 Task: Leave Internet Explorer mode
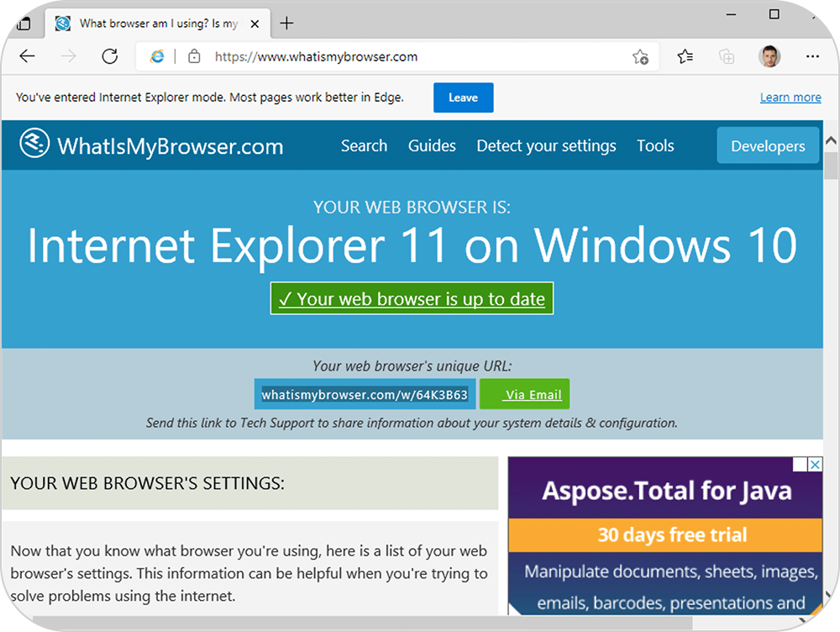464,97
